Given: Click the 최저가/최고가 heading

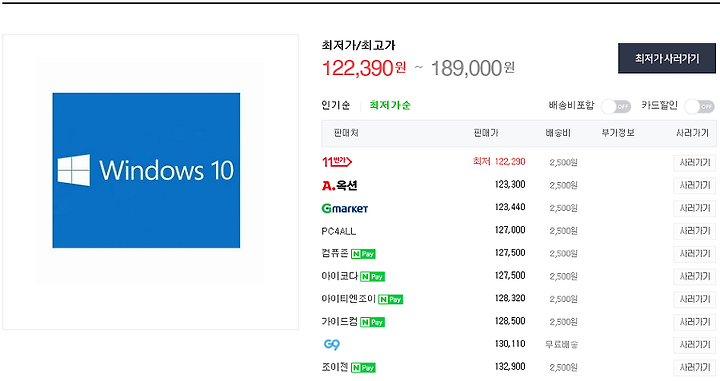Looking at the screenshot, I should coord(358,45).
